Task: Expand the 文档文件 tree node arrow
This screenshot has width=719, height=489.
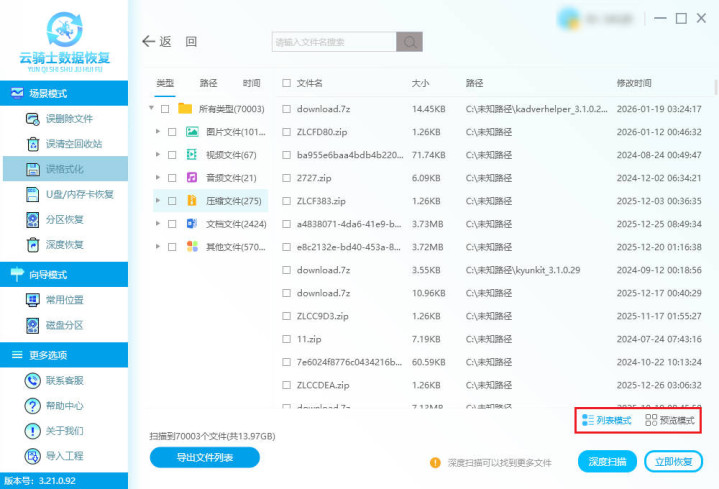Action: click(158, 223)
